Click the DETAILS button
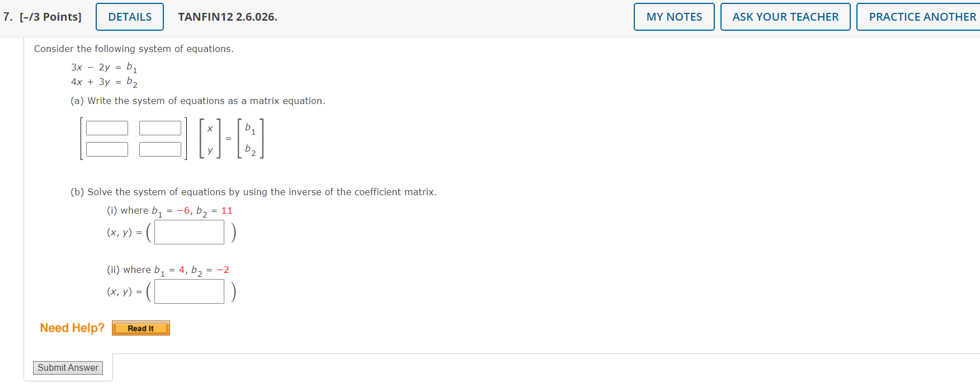 (129, 17)
